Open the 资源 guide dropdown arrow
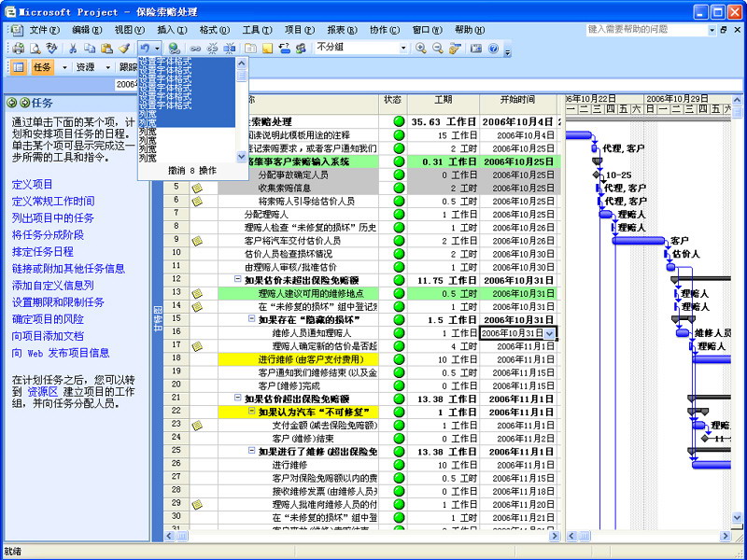 click(107, 67)
